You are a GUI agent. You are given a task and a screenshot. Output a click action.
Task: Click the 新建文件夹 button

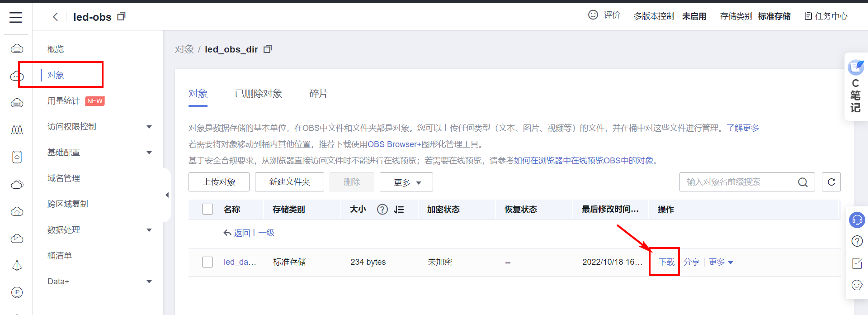click(x=289, y=182)
